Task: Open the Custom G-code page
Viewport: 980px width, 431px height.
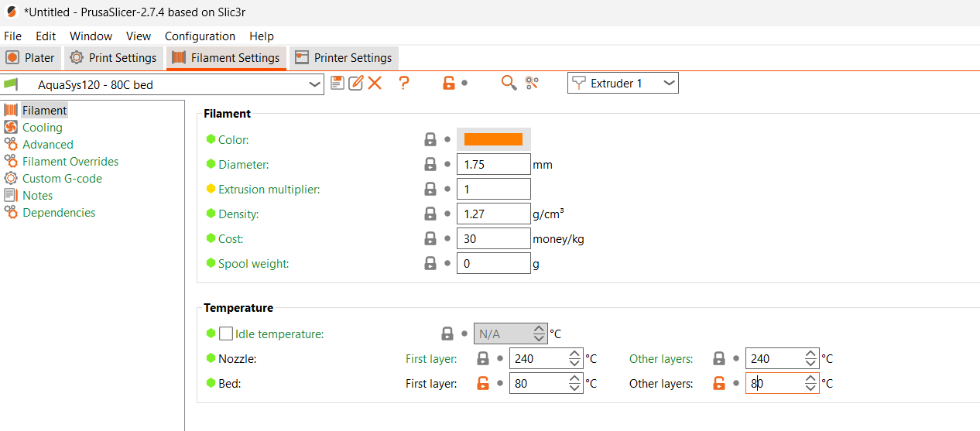Action: click(x=62, y=179)
